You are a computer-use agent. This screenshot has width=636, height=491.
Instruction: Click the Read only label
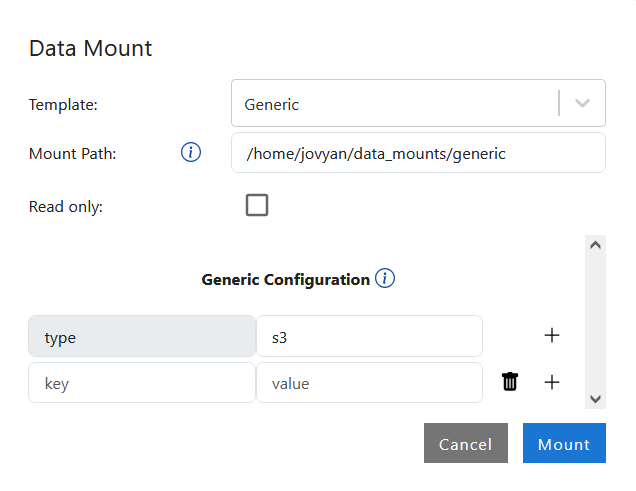66,207
